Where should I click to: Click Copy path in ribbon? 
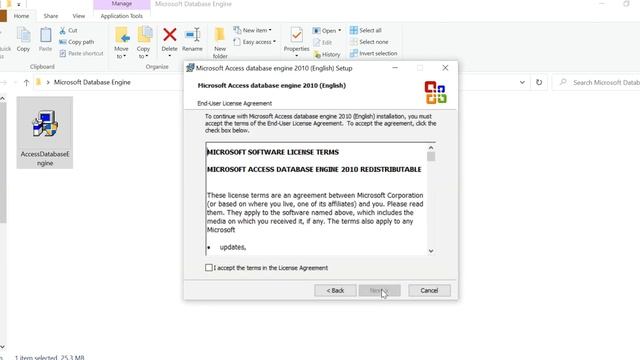point(76,42)
